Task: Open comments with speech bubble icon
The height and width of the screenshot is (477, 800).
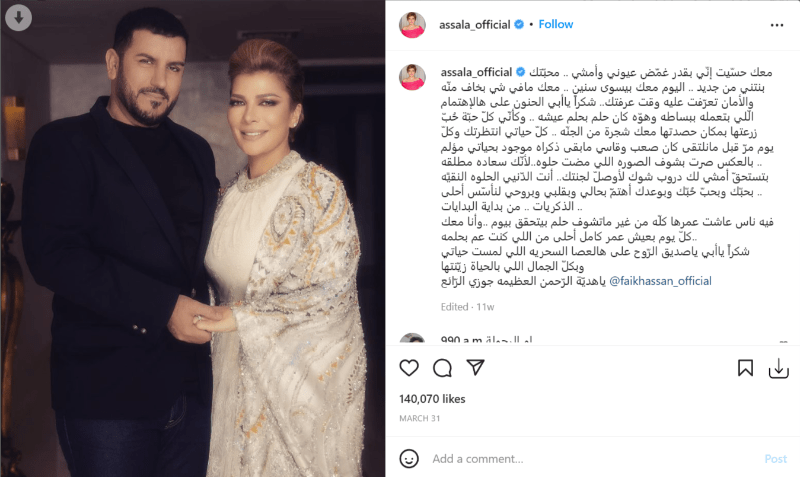Action: 442,368
